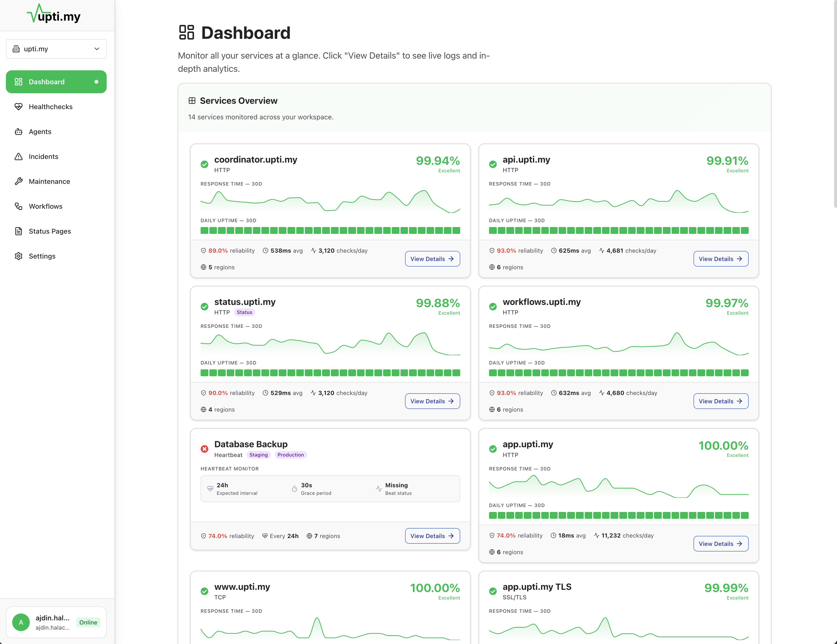837x644 pixels.
Task: Click the upti.my logo
Action: coord(54,14)
